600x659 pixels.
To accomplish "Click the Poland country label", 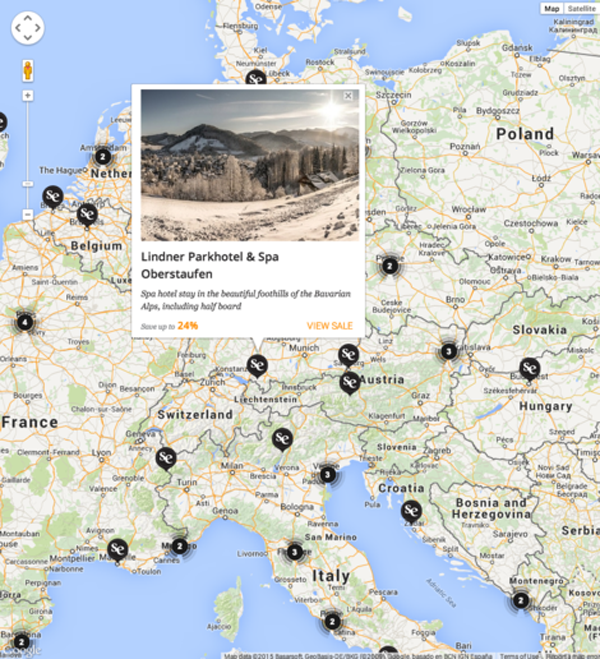I will (x=525, y=134).
